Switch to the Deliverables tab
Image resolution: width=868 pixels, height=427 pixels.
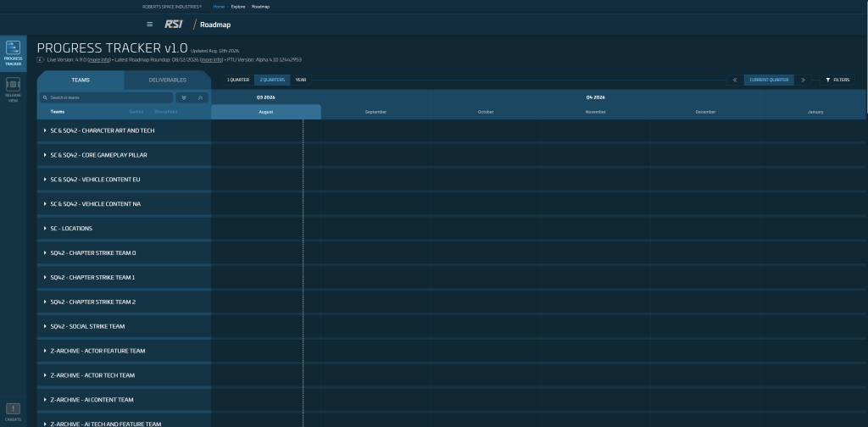coord(168,80)
